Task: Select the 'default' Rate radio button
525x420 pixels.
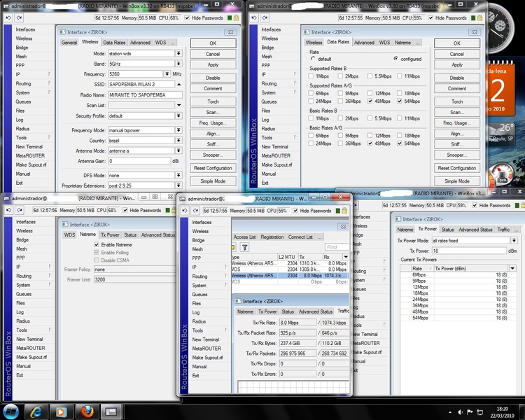Action: (313, 59)
